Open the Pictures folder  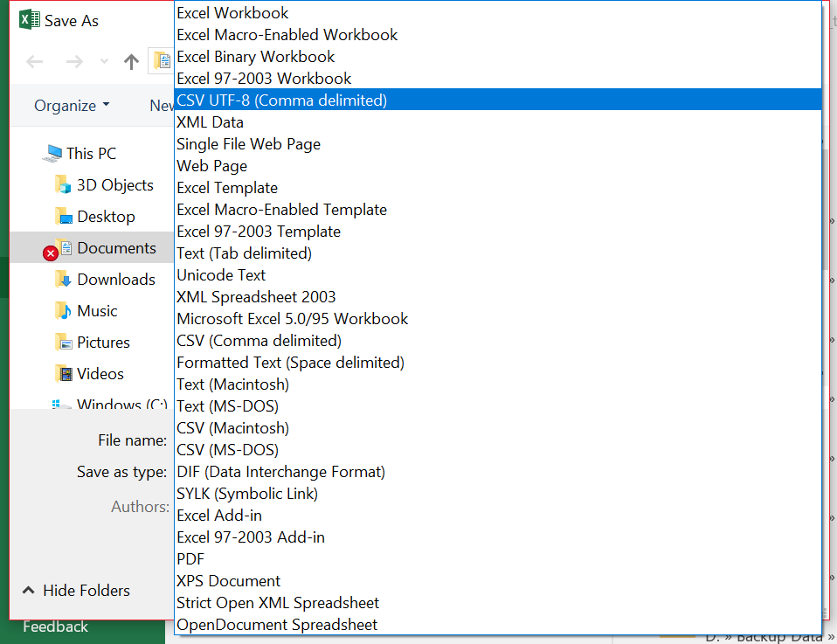tap(104, 343)
